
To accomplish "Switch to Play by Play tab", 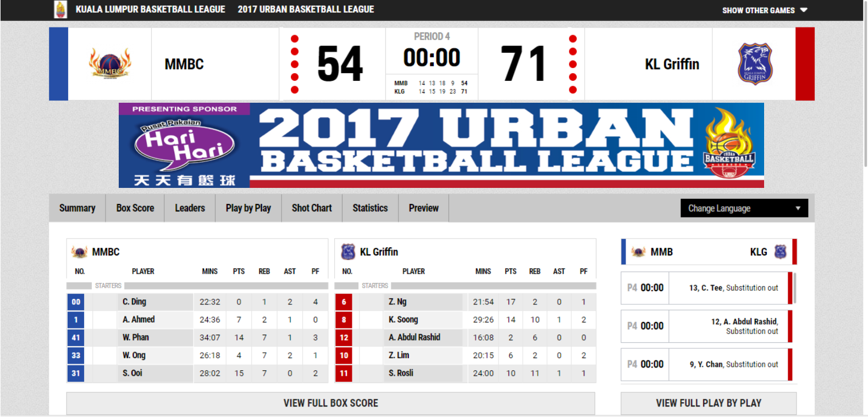I will click(248, 208).
